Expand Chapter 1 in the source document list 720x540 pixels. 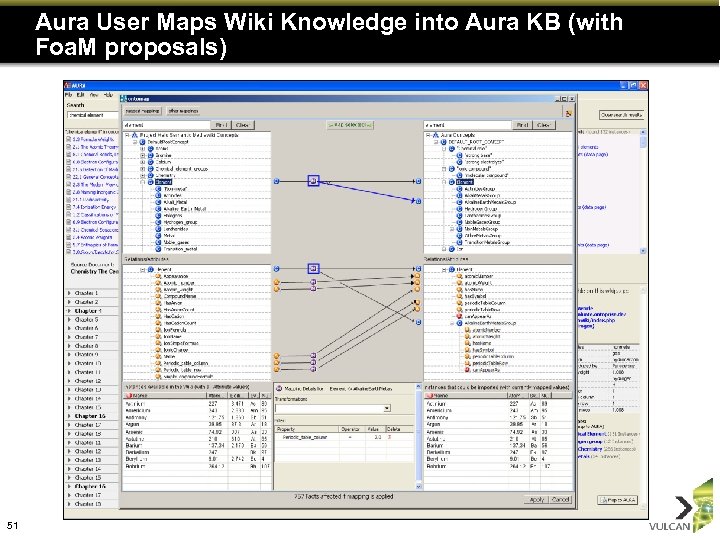[x=69, y=293]
